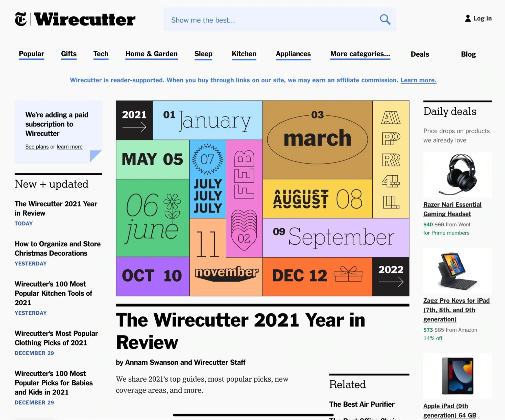Viewport: 505px width, 420px height.
Task: Open the Gifts category tab
Action: click(69, 54)
